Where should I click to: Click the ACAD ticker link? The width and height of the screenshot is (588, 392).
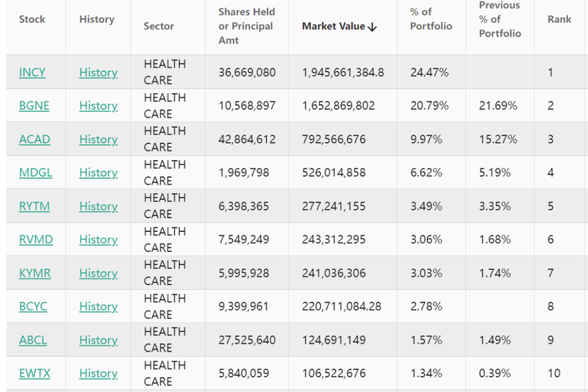[34, 139]
